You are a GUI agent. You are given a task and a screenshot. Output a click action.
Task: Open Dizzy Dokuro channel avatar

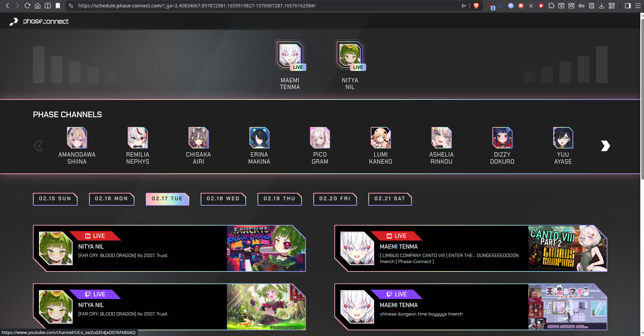click(502, 138)
